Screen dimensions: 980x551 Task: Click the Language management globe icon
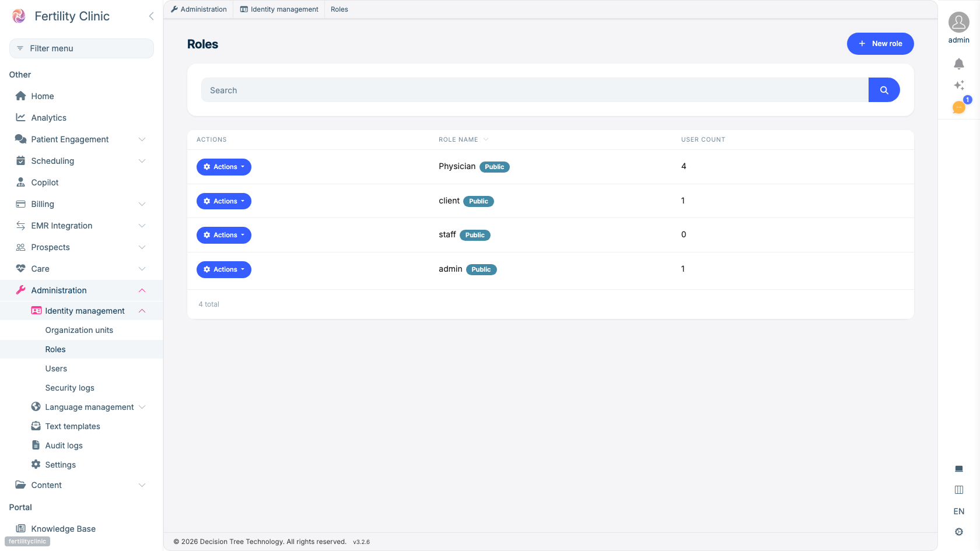tap(36, 407)
